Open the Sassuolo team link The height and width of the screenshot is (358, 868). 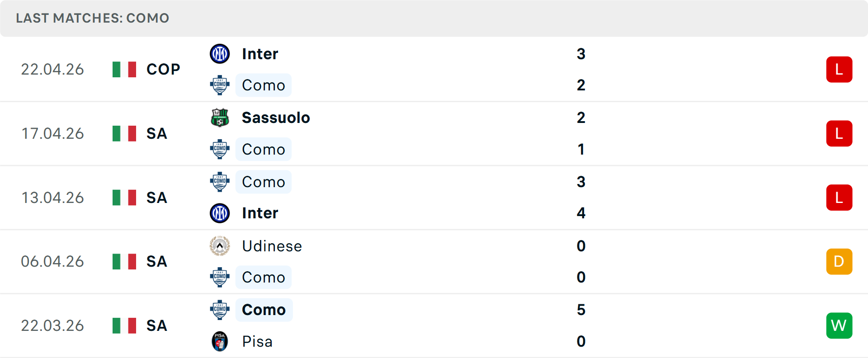coord(276,118)
